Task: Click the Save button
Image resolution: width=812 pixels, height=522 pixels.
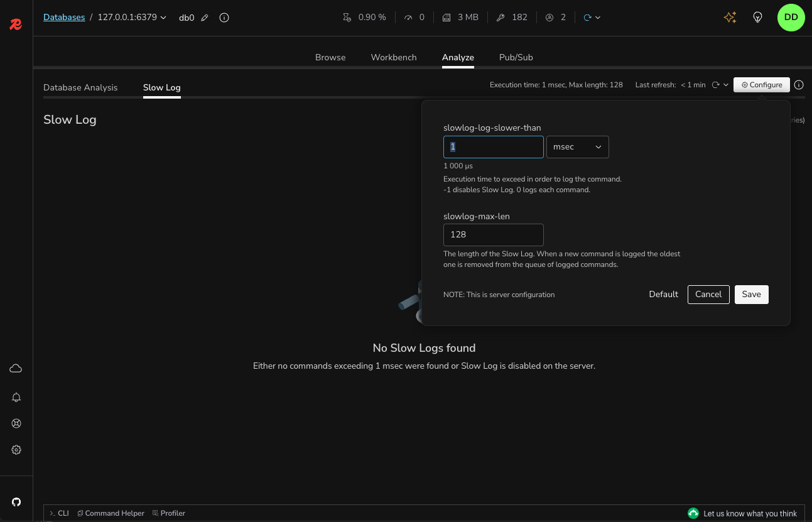Action: coord(751,295)
